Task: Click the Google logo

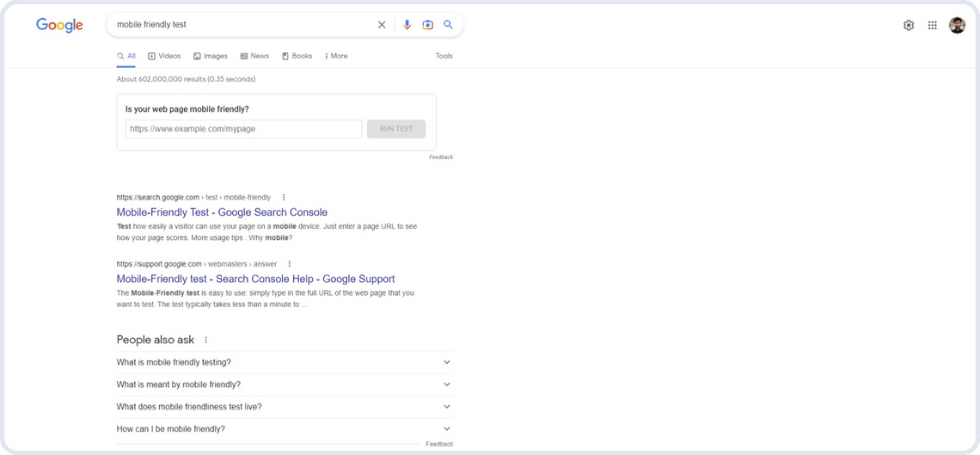Action: point(59,26)
